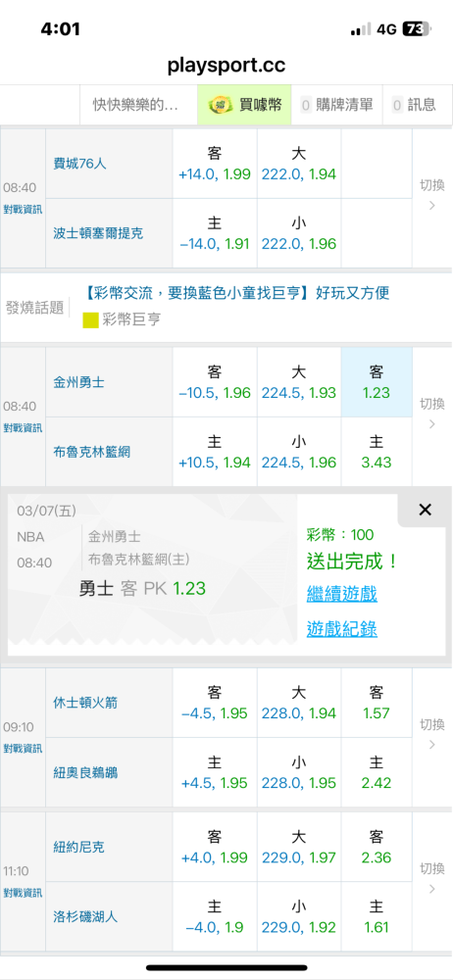The height and width of the screenshot is (980, 453).
Task: Open the 費城76人 team link
Action: pyautogui.click(x=79, y=164)
